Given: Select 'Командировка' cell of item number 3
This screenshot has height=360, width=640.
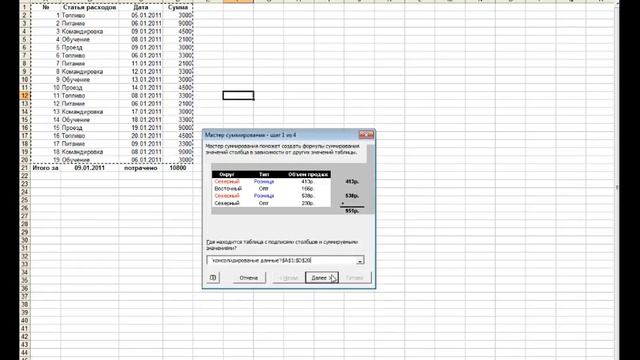Looking at the screenshot, I should pyautogui.click(x=90, y=31).
